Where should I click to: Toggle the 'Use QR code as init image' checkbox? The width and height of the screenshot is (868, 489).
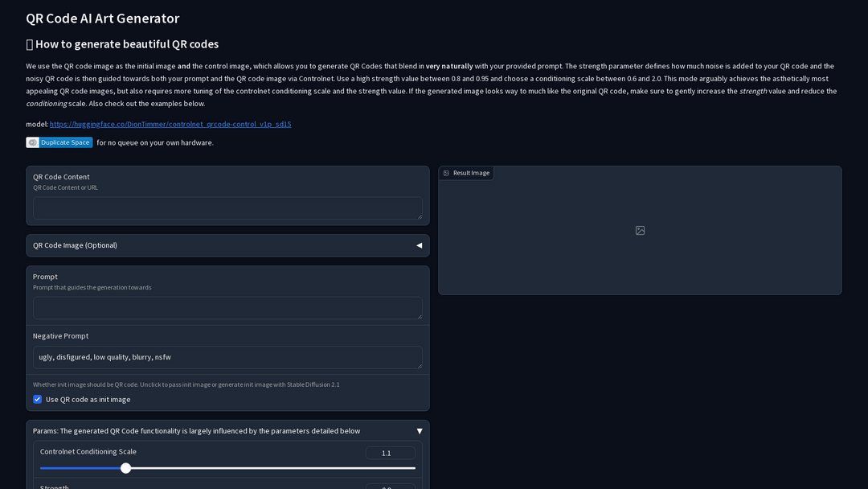[x=37, y=399]
